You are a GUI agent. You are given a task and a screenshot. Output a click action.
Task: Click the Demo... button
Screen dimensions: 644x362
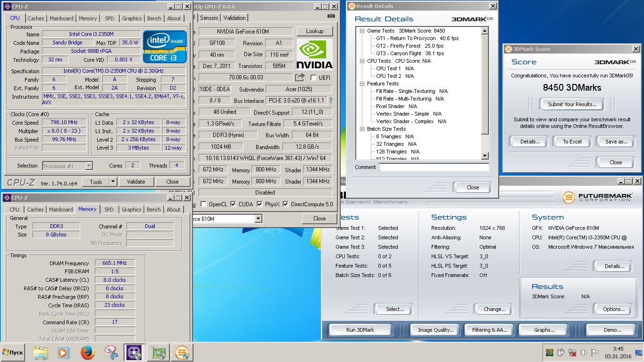pos(612,330)
